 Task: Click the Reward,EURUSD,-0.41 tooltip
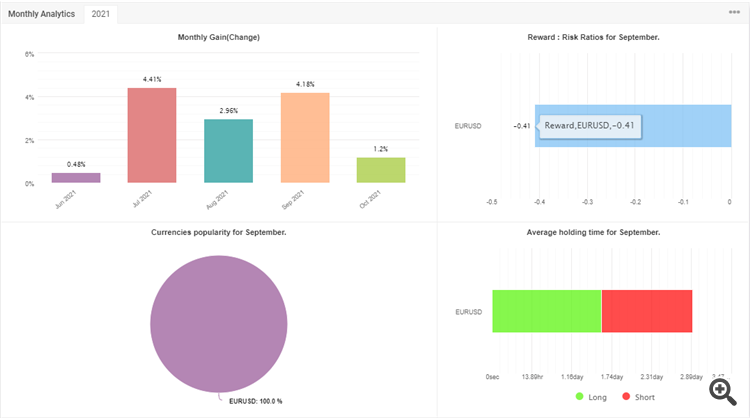pos(590,126)
